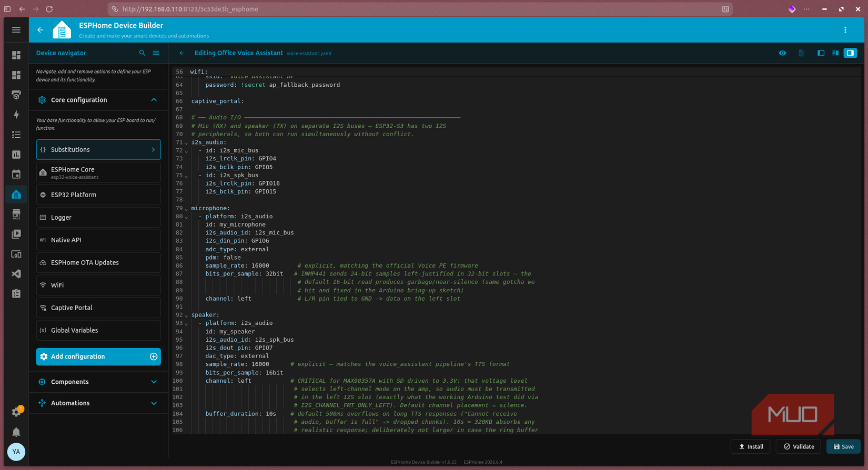Open the History bar chart sidebar icon
Screen dimensions: 868x470
[x=16, y=155]
